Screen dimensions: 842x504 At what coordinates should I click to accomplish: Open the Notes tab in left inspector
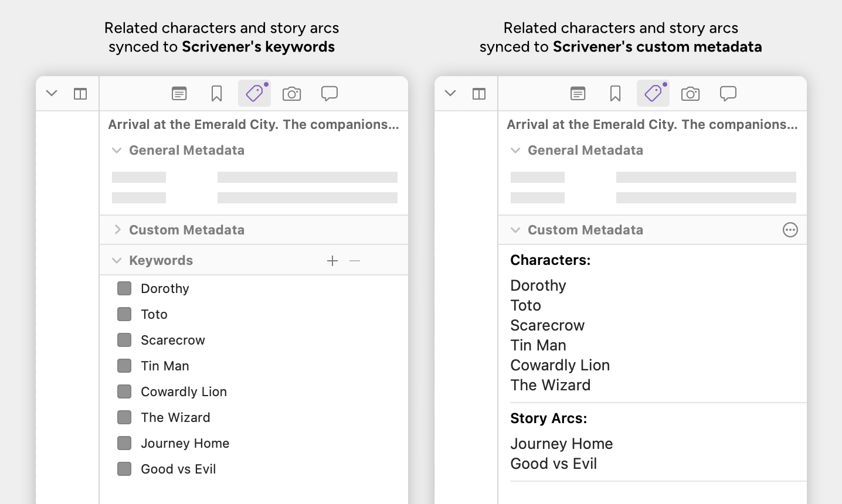coord(179,94)
